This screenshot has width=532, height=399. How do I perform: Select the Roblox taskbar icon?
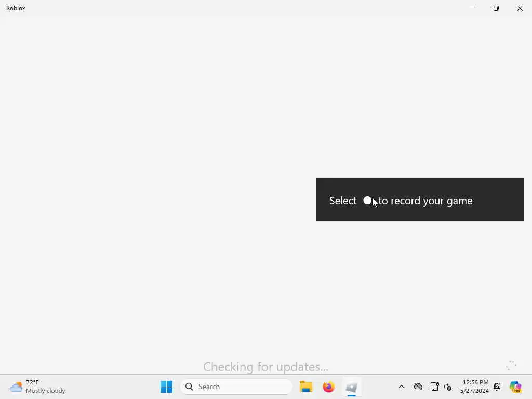352,387
